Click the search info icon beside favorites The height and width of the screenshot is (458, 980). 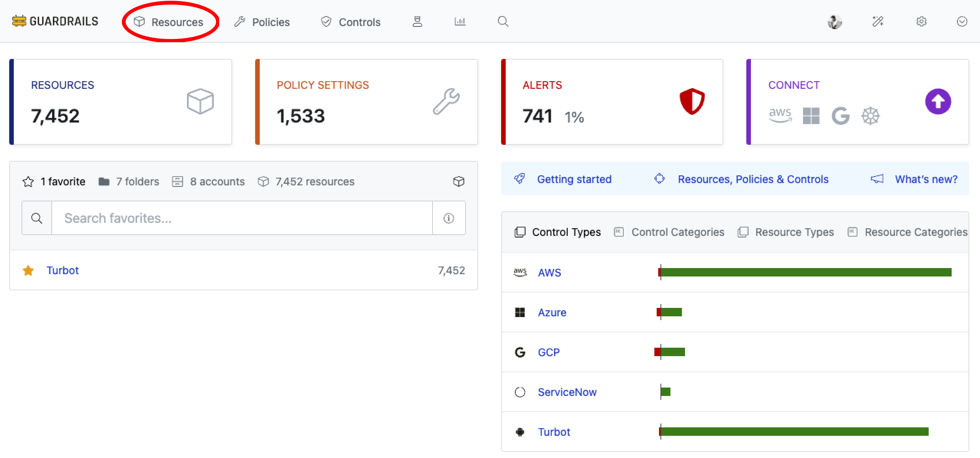[x=449, y=218]
